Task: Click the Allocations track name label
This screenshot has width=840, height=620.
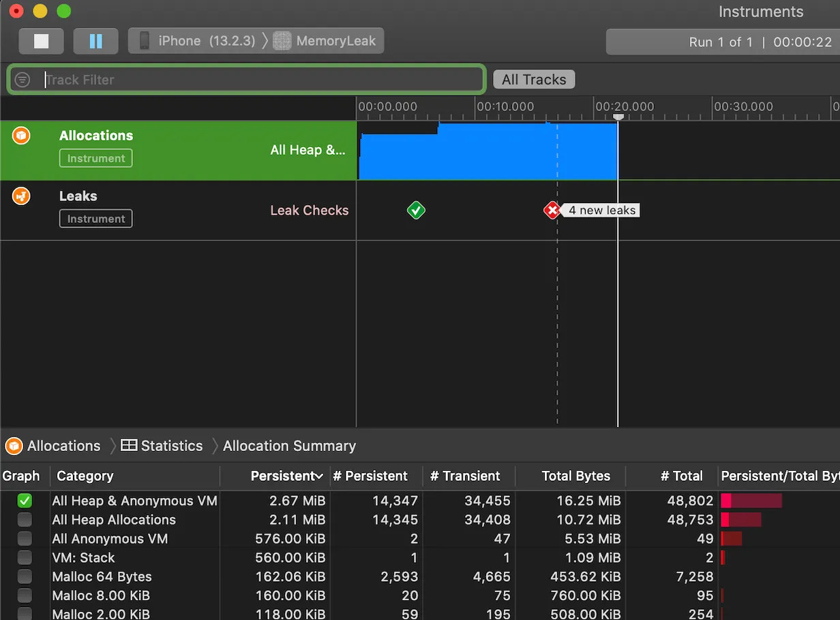Action: tap(96, 136)
